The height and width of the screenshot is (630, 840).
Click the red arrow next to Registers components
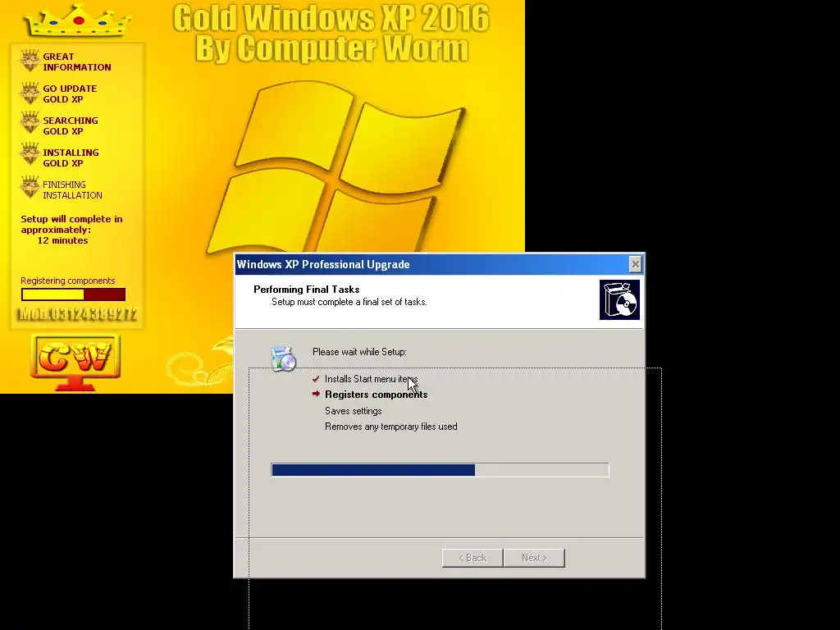(316, 394)
